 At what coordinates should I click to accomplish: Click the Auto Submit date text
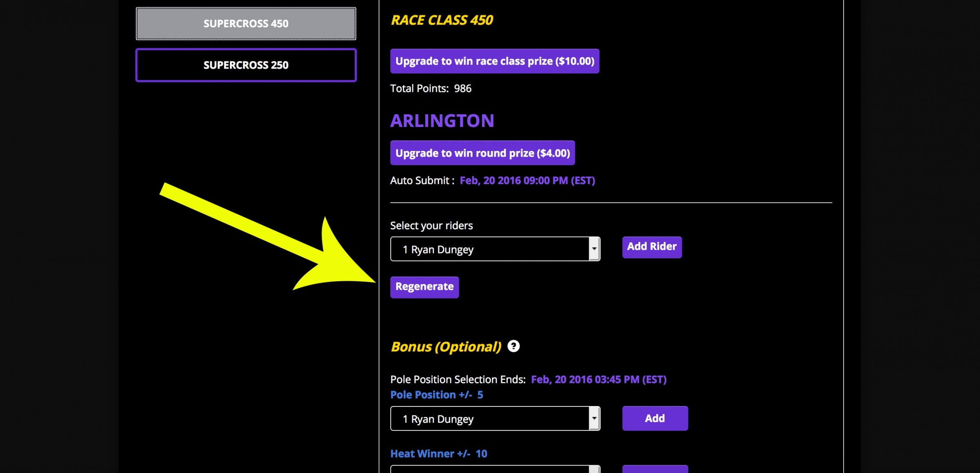[x=527, y=180]
